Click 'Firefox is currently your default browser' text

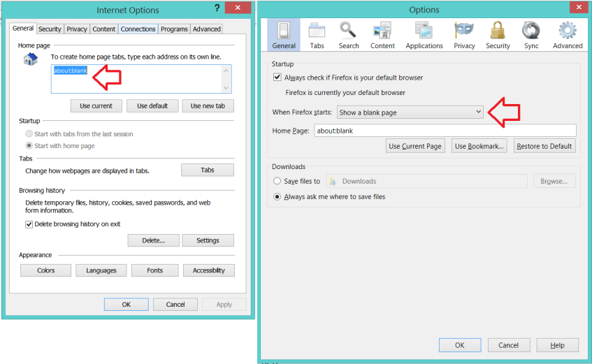tap(345, 93)
